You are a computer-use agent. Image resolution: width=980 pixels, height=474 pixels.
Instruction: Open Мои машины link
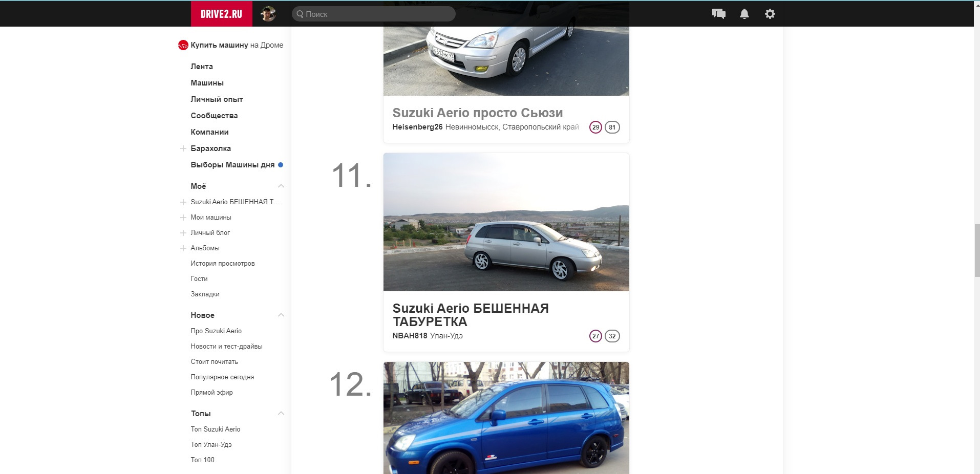(x=211, y=218)
